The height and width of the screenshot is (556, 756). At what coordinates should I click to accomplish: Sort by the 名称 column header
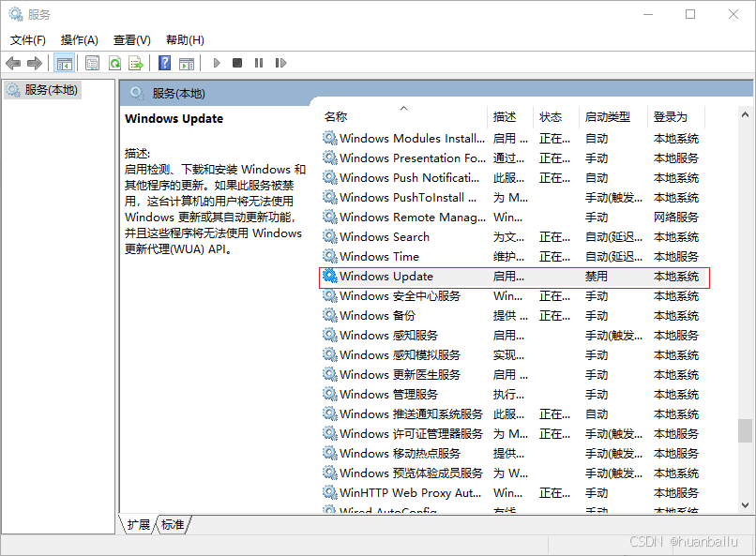[404, 116]
